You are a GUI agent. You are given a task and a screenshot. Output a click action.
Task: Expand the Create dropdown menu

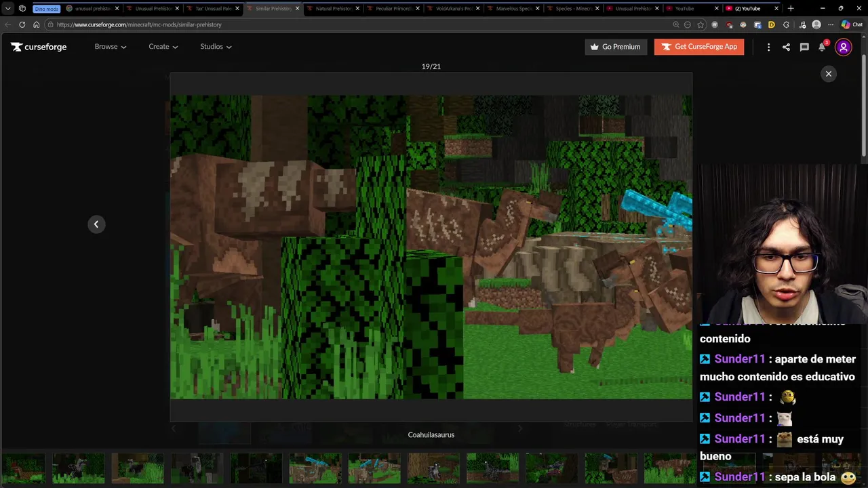[x=163, y=47]
